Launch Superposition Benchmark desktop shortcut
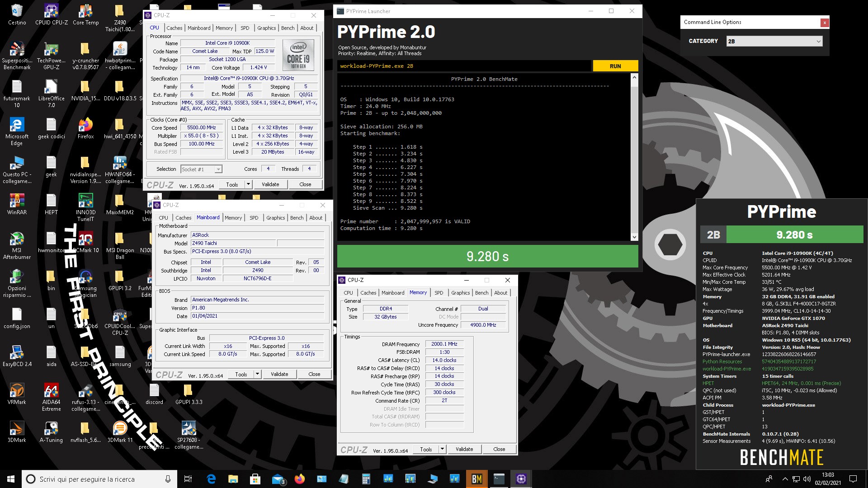Image resolution: width=868 pixels, height=488 pixels. [x=17, y=56]
